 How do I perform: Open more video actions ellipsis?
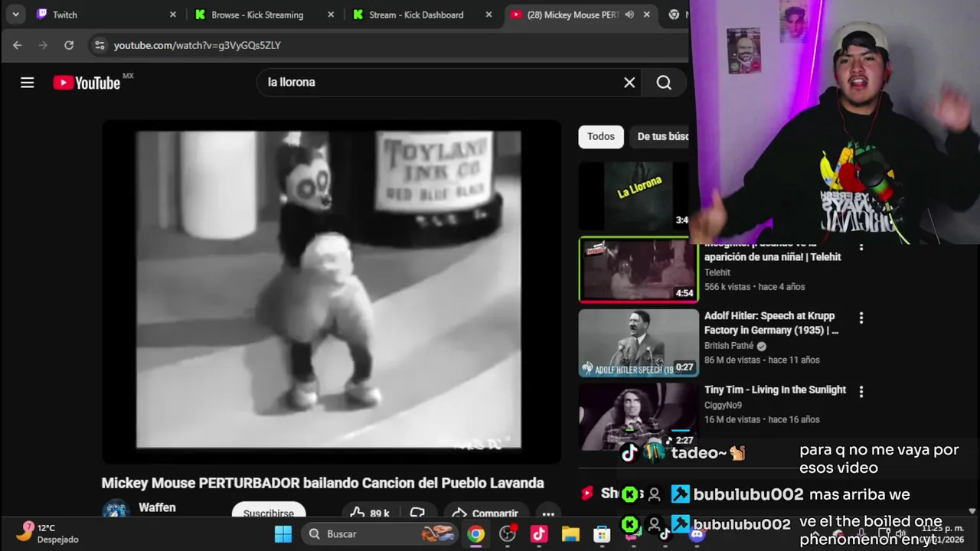pos(548,513)
